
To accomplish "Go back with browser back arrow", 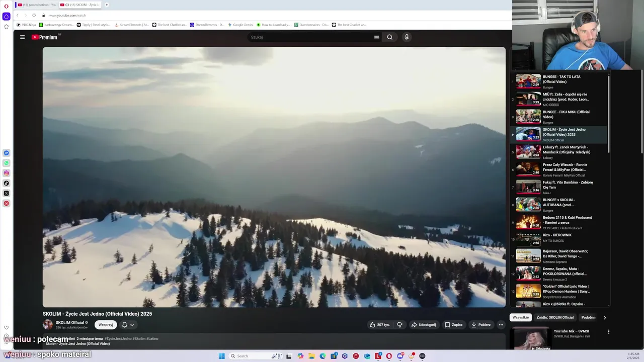I will click(x=17, y=15).
